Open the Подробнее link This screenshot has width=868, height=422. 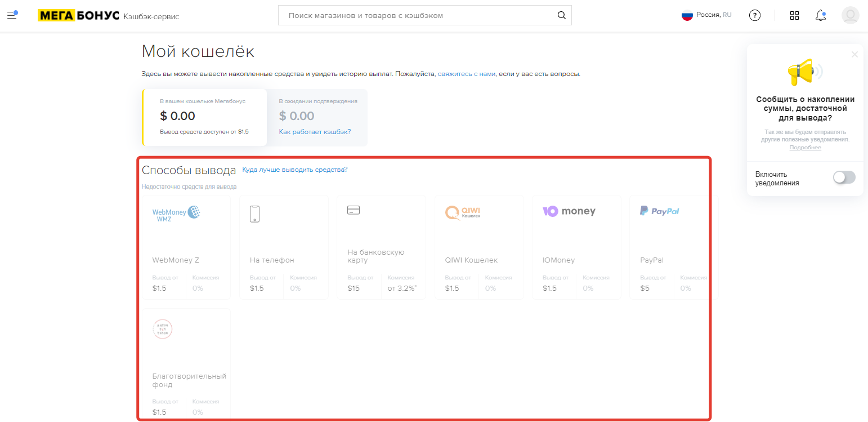[x=805, y=148]
